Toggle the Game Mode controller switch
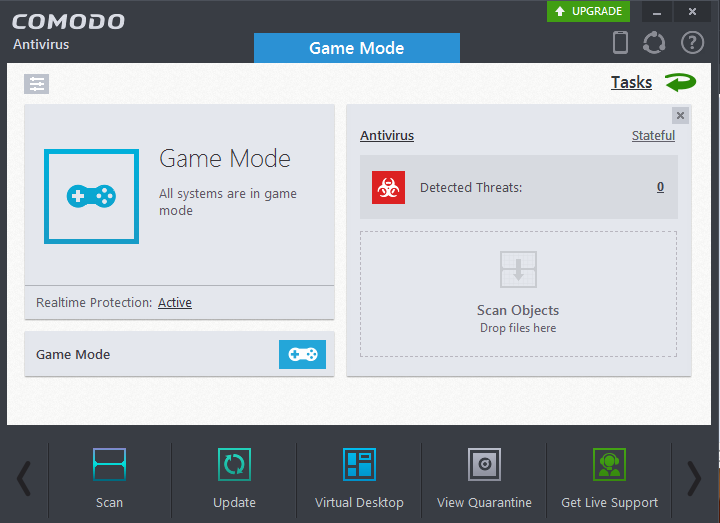The image size is (720, 523). (x=303, y=354)
